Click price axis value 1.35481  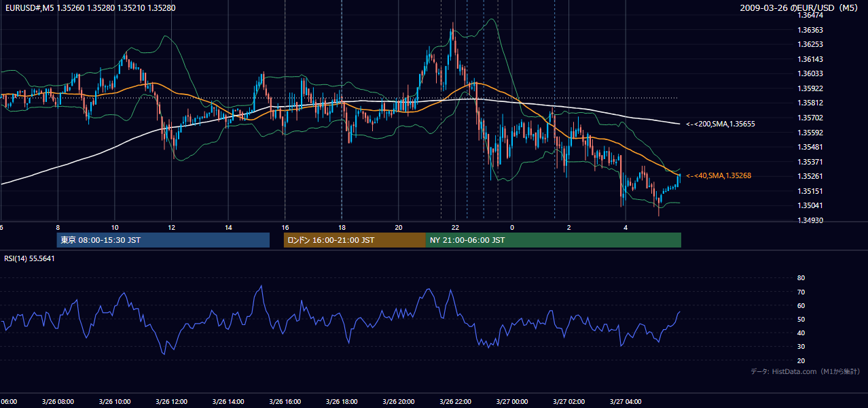pos(810,147)
